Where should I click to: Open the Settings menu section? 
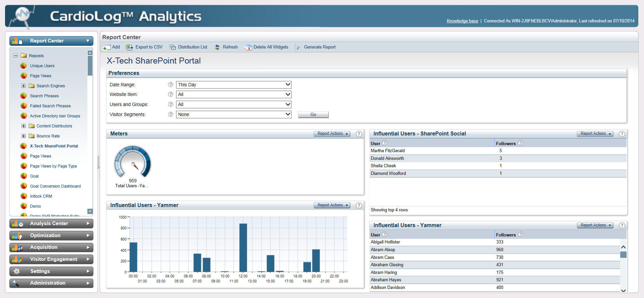[x=51, y=271]
